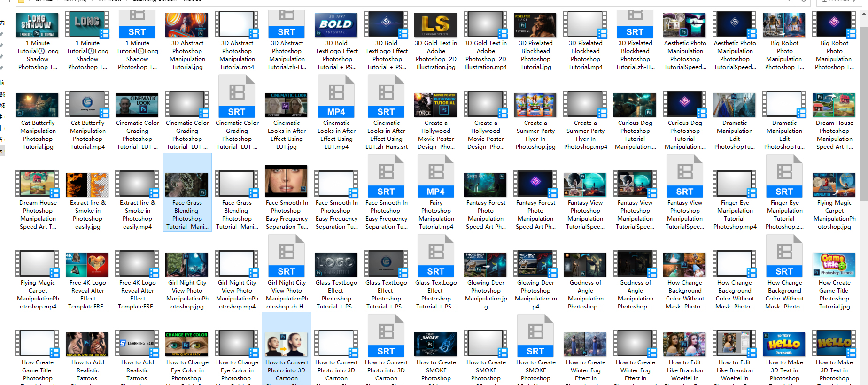This screenshot has width=868, height=385.
Task: Select Finger Eye Manipulation Tutorial SRT file
Action: (x=784, y=177)
